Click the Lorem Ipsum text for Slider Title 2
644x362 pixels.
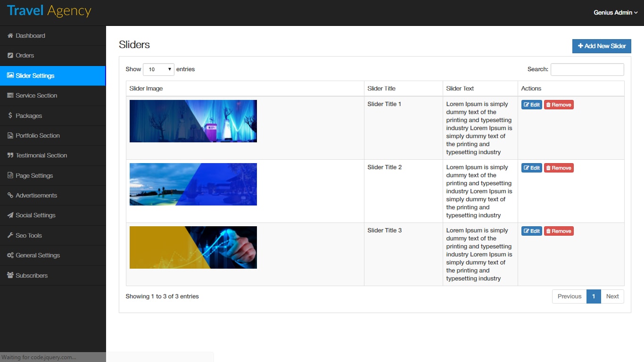[x=479, y=191]
